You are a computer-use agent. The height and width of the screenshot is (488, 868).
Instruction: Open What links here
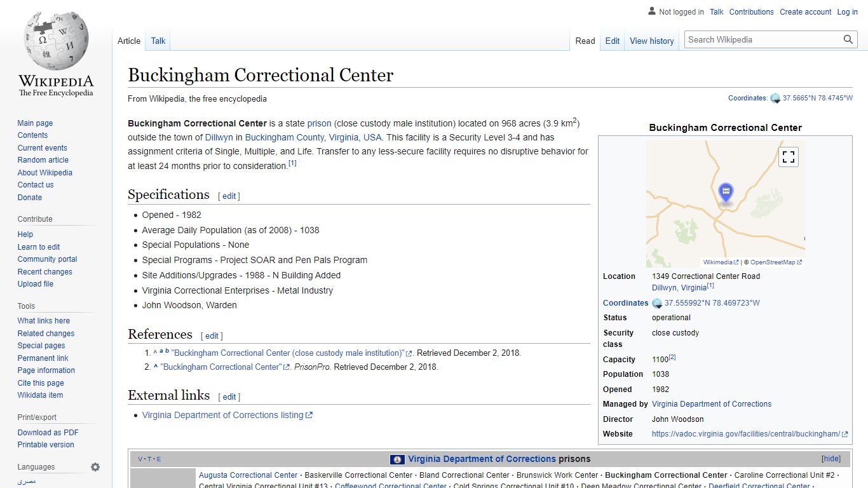click(x=44, y=321)
